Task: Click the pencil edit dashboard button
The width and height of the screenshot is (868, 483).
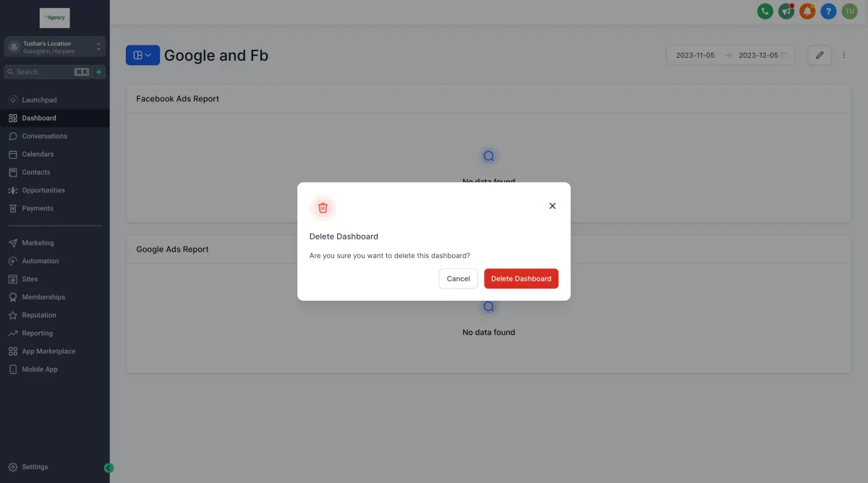Action: pos(820,55)
